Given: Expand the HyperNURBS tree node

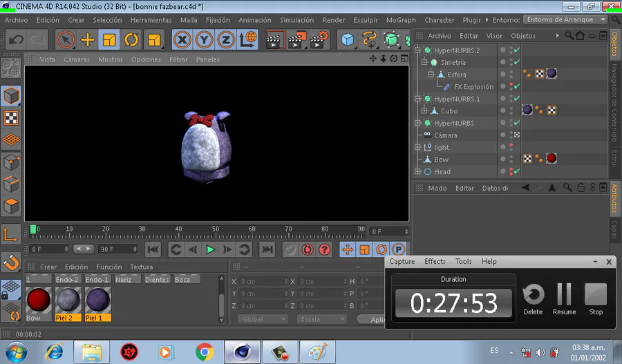Looking at the screenshot, I should 417,123.
